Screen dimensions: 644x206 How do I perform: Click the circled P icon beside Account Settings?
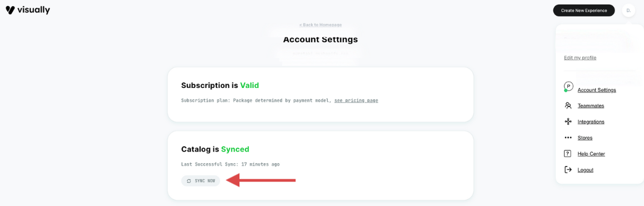pos(568,87)
